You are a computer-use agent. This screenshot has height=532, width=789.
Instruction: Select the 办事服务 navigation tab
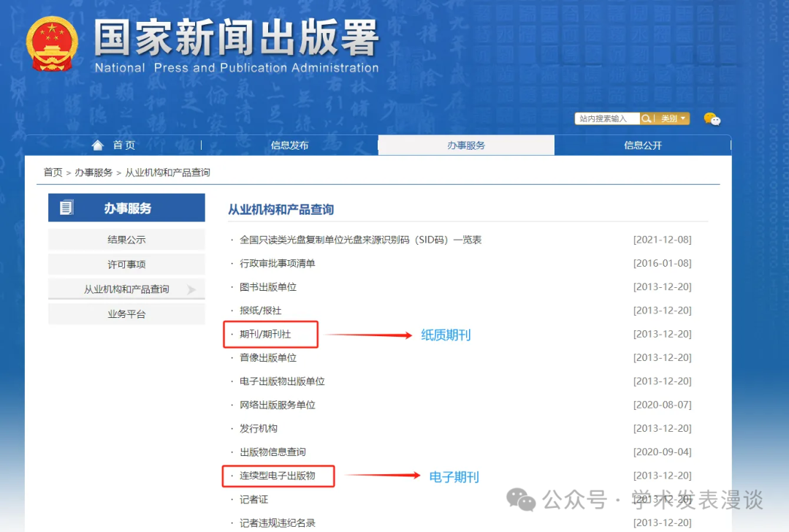(466, 145)
